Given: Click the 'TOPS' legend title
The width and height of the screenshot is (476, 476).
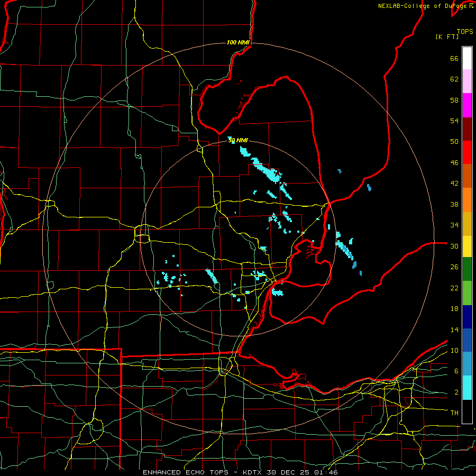Looking at the screenshot, I should [465, 32].
